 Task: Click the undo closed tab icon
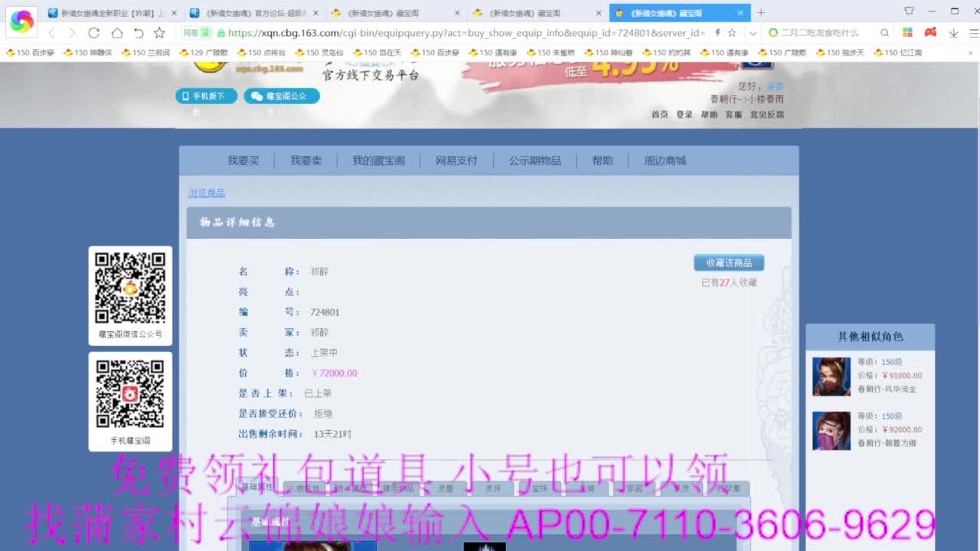(138, 33)
